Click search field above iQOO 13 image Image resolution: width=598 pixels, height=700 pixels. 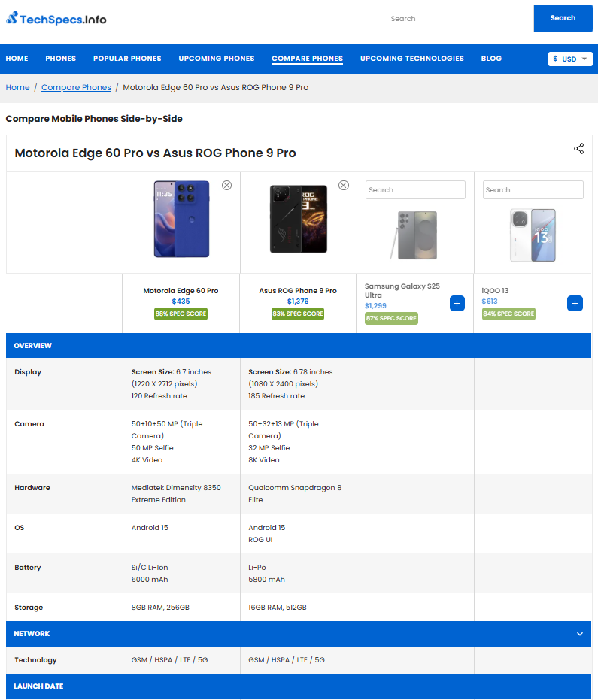pyautogui.click(x=533, y=189)
